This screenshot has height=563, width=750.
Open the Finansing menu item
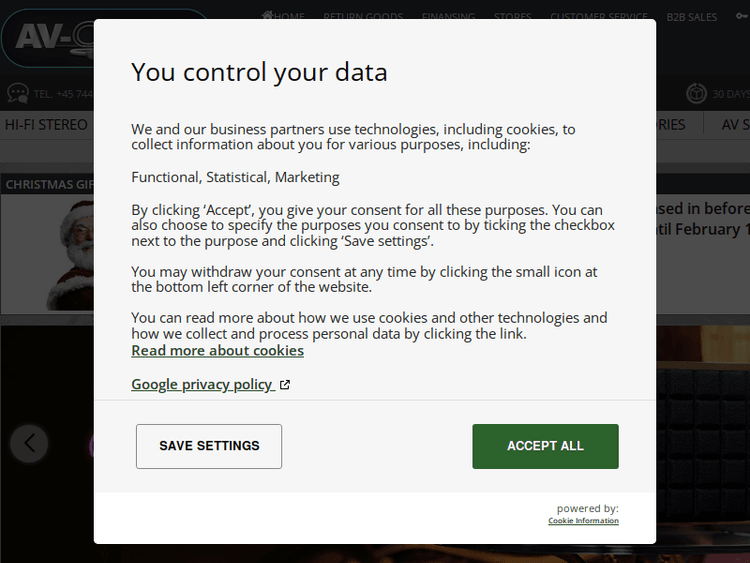[x=448, y=17]
